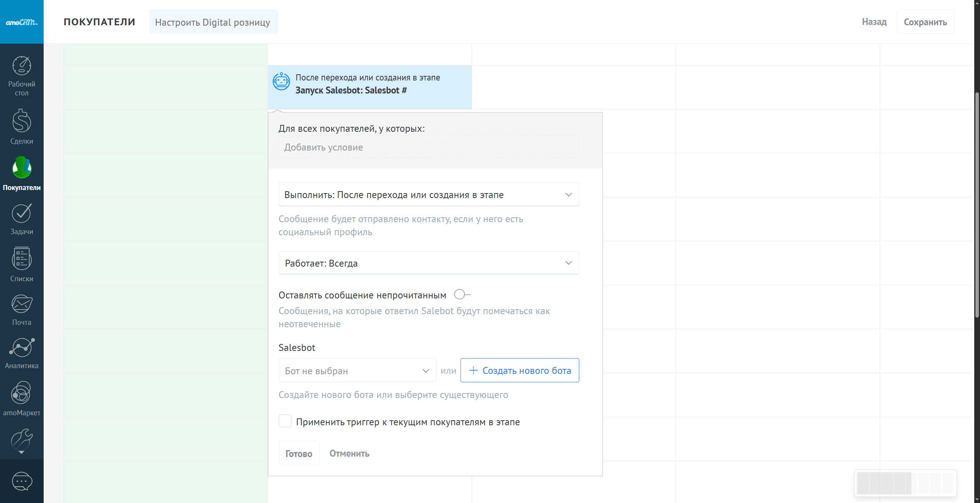This screenshot has height=503, width=980.
Task: Open the Бот не выбран bot selector
Action: pos(357,370)
